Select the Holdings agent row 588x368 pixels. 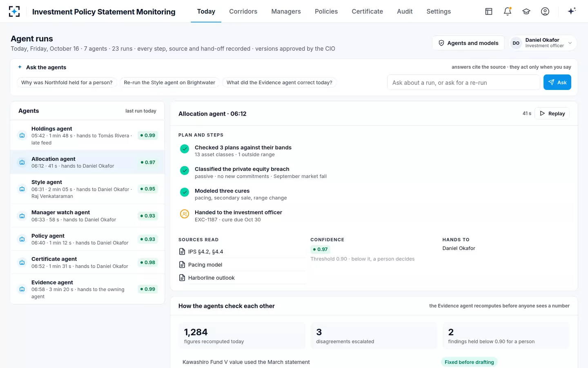click(87, 135)
